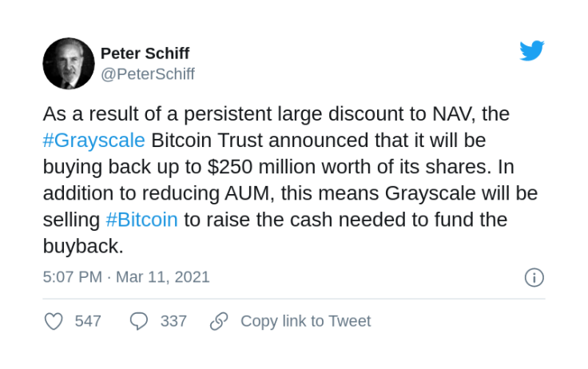The width and height of the screenshot is (588, 369).
Task: Open the circled info icon
Action: (534, 277)
